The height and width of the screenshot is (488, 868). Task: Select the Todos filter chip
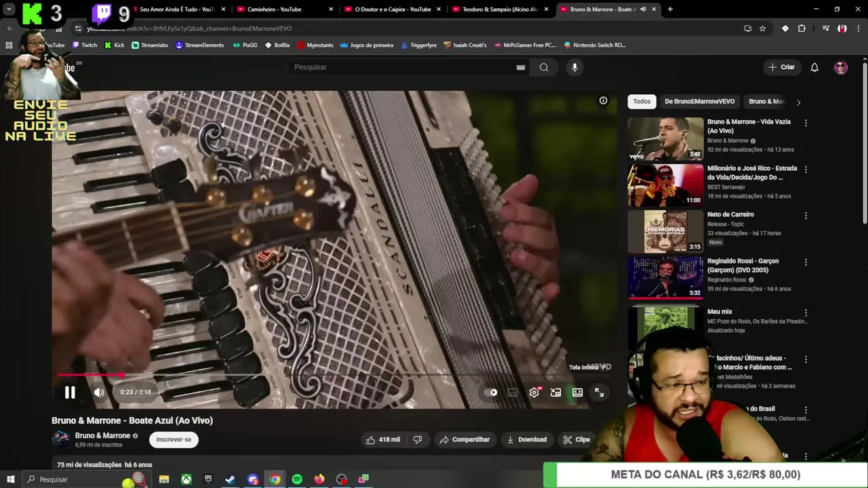[642, 102]
